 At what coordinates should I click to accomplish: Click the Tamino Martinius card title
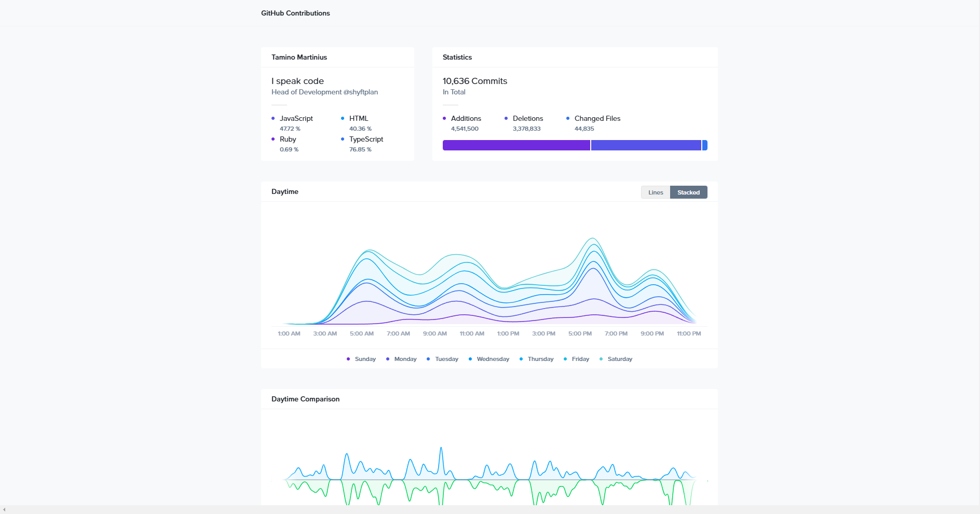(x=299, y=57)
